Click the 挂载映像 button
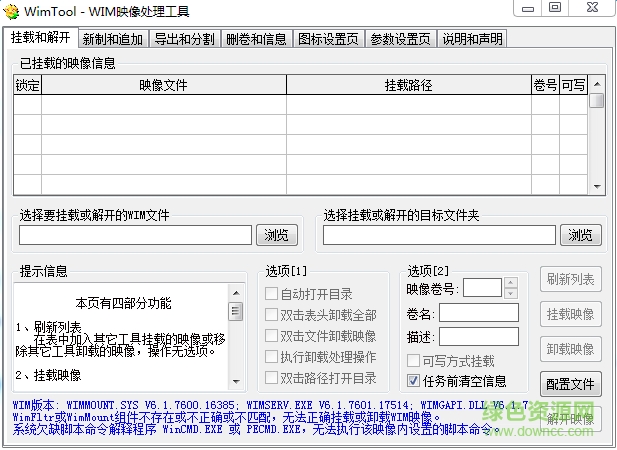 coord(571,314)
